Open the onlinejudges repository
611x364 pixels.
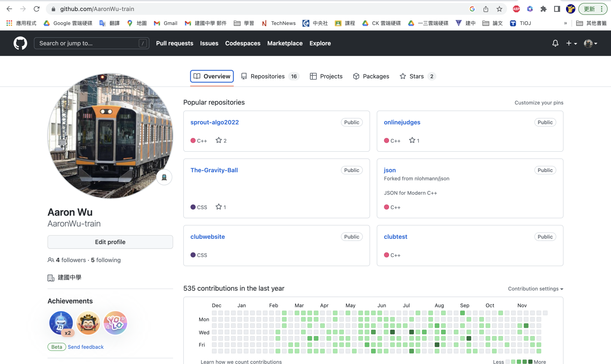pyautogui.click(x=402, y=122)
